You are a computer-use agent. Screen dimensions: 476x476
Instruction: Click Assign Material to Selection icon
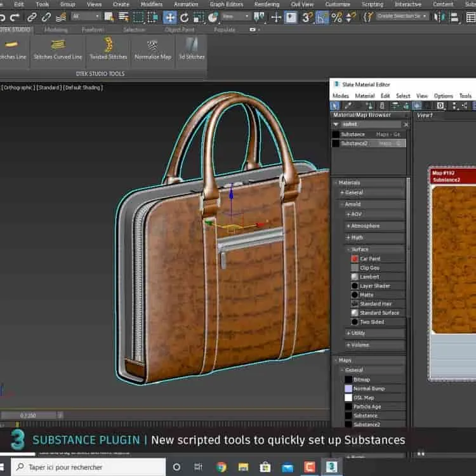(369, 105)
